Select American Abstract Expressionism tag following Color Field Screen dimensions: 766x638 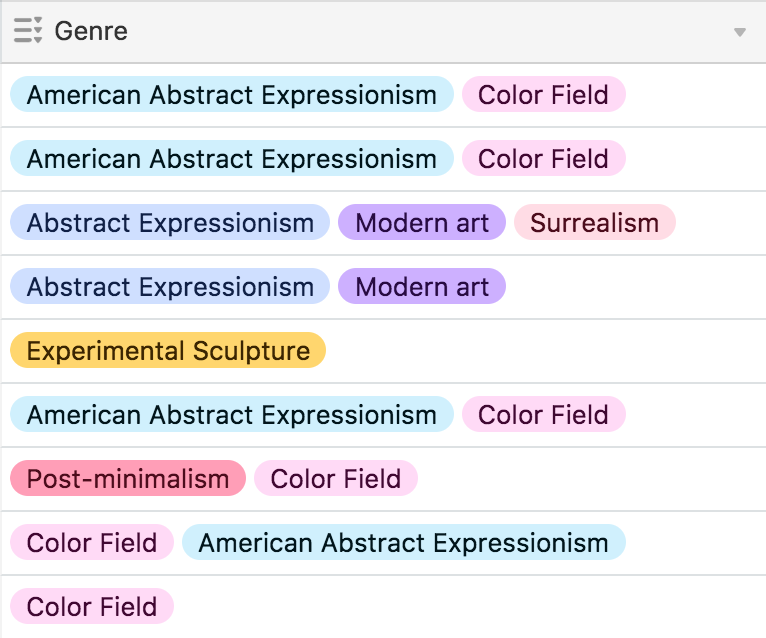point(403,543)
